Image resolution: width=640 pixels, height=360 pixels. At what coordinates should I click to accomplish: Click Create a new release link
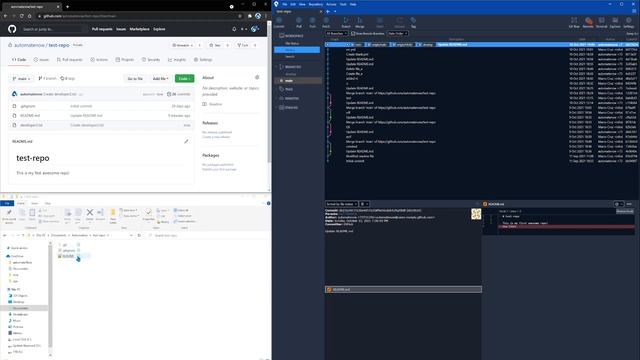[216, 137]
